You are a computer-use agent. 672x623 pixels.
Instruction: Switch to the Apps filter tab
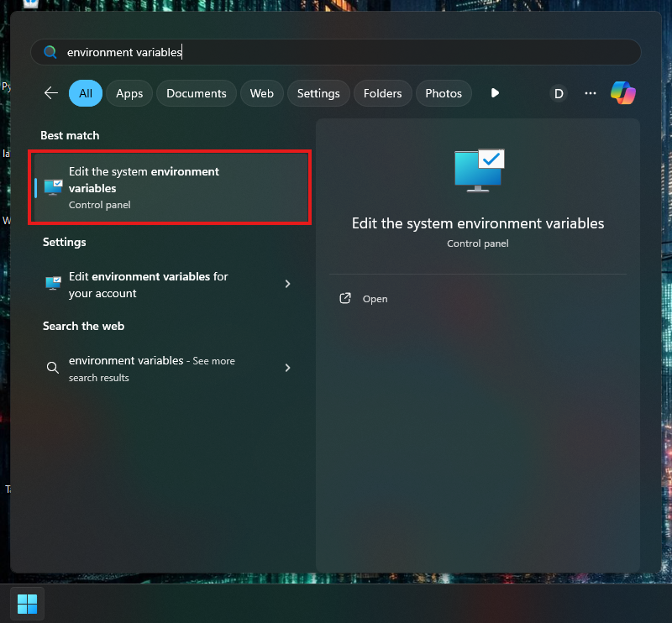point(129,93)
